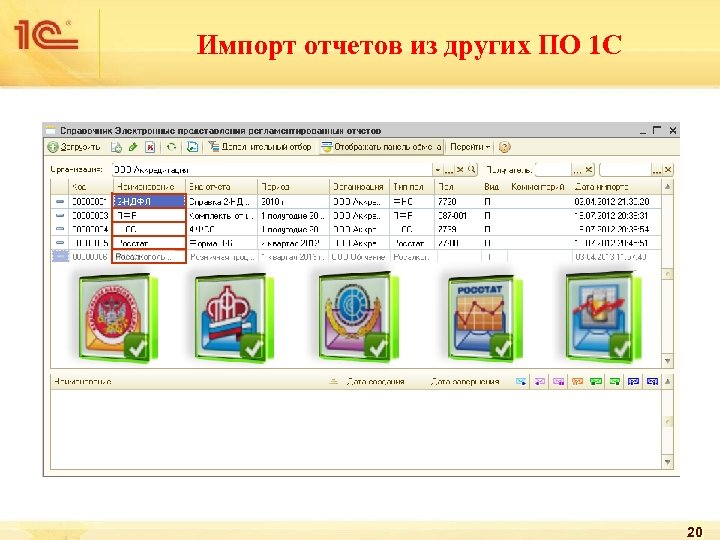This screenshot has width=720, height=540.
Task: Select the row icon of the ФСС record
Action: 60,229
